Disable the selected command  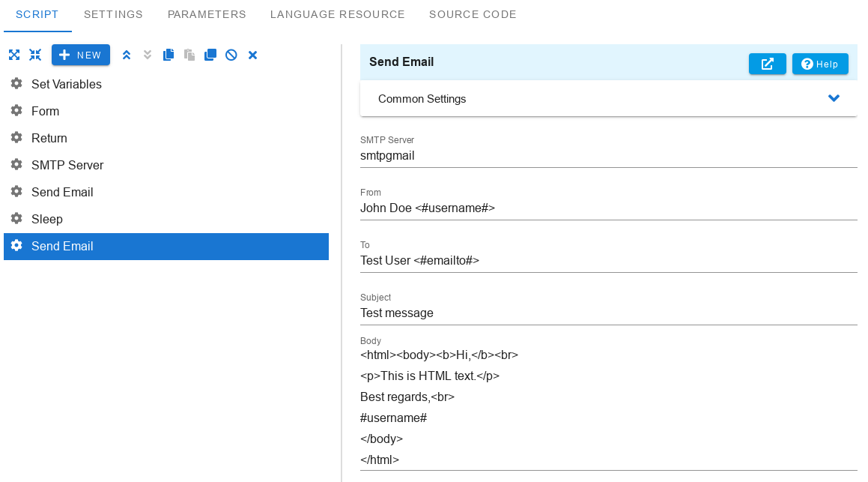[x=231, y=55]
